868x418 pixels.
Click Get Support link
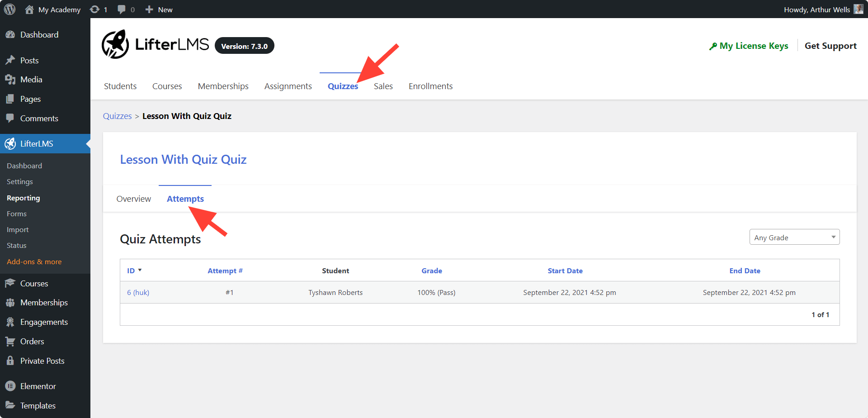830,46
